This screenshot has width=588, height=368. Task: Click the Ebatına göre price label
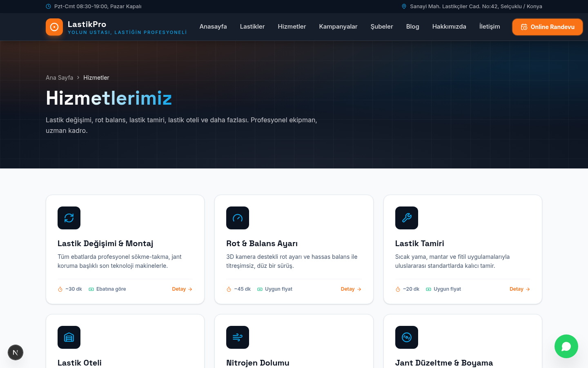111,289
